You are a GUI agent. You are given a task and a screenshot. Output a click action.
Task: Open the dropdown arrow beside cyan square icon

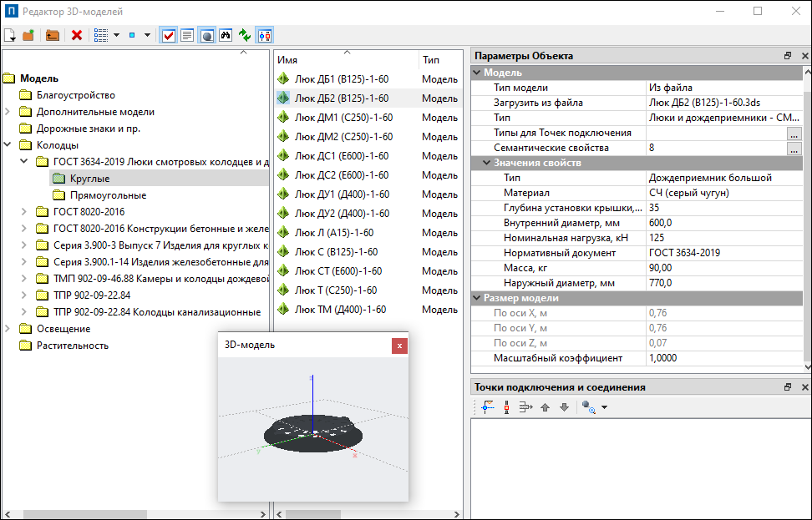click(x=148, y=35)
